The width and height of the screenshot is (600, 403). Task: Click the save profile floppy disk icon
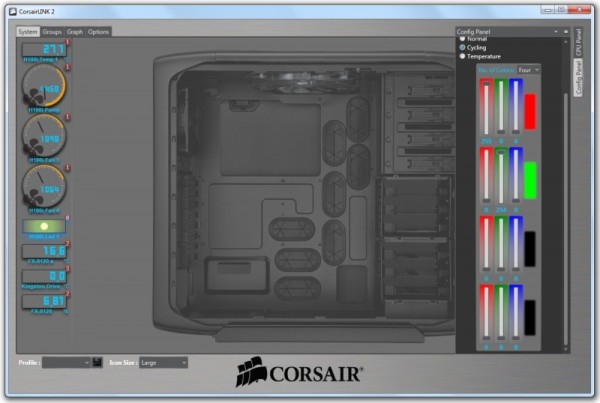pos(97,362)
